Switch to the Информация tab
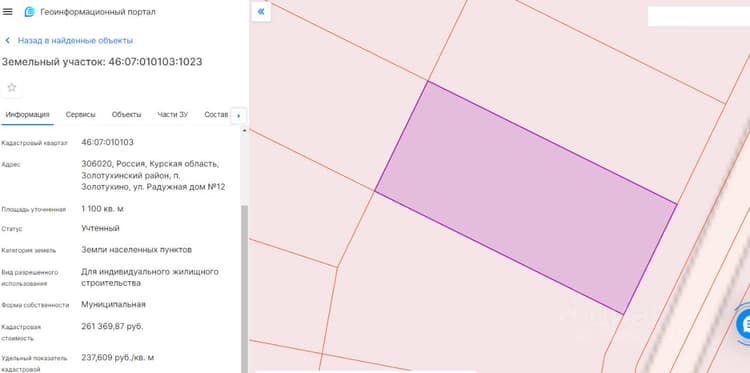 [x=27, y=115]
